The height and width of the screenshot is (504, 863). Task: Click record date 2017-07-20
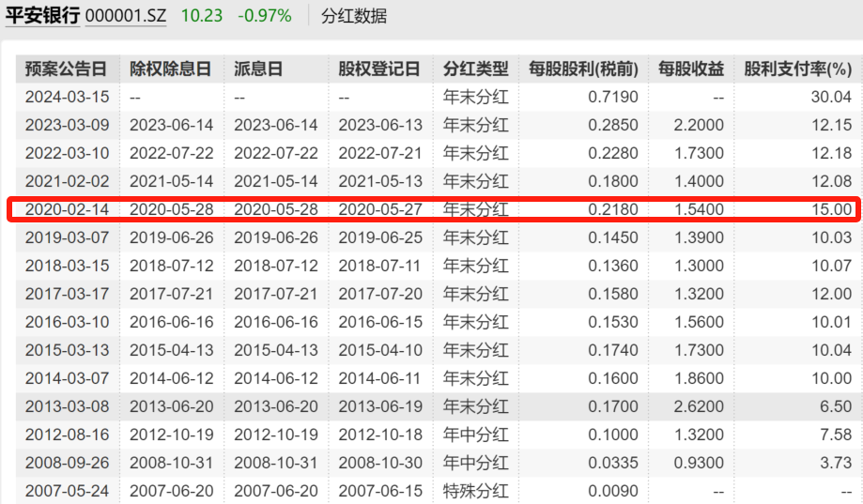click(380, 294)
